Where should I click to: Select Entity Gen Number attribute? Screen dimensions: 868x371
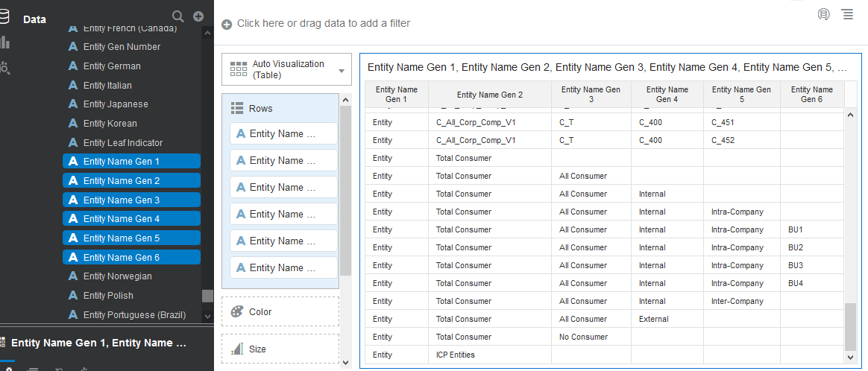click(122, 47)
